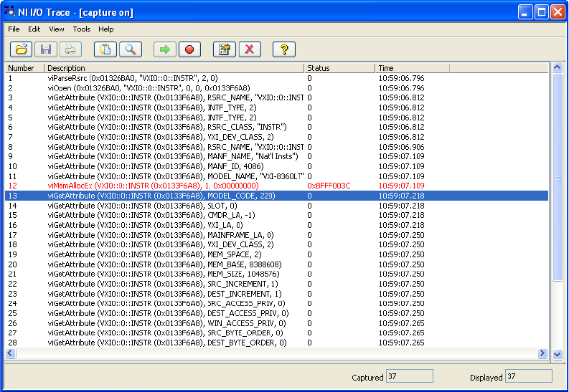Image resolution: width=569 pixels, height=392 pixels.
Task: Click the clipboard Copy toolbar icon
Action: (x=105, y=49)
